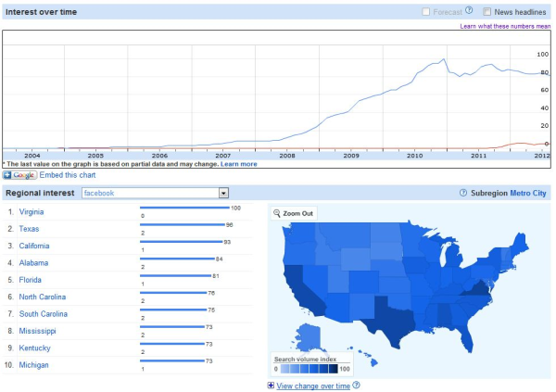Open the facebook regional interest dropdown
This screenshot has height=392, width=556.
tap(155, 193)
